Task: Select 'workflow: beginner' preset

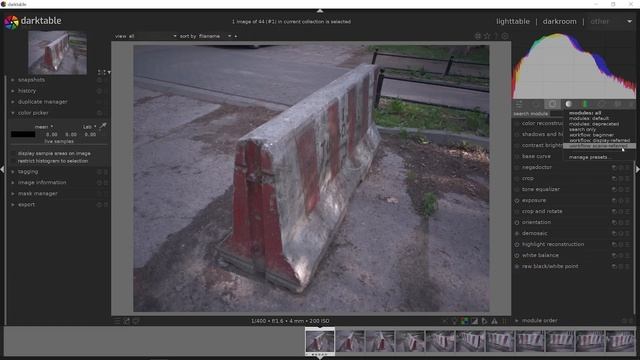Action: tap(591, 135)
